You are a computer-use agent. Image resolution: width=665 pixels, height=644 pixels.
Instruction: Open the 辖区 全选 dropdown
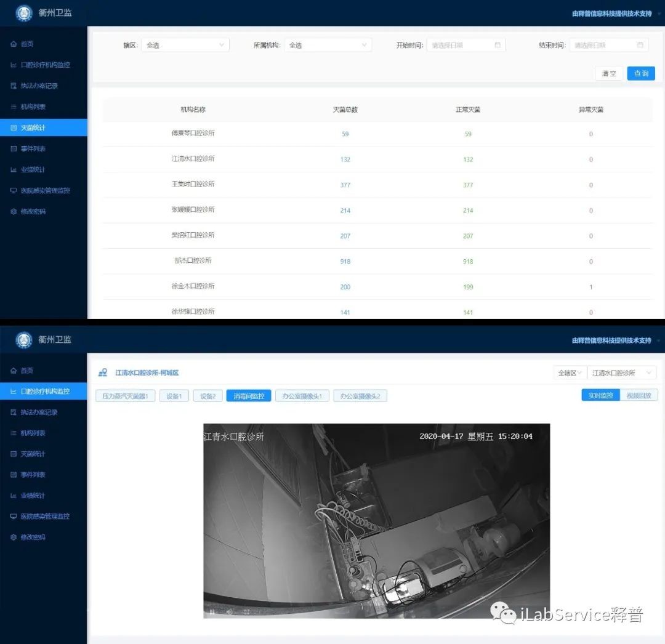click(x=185, y=45)
